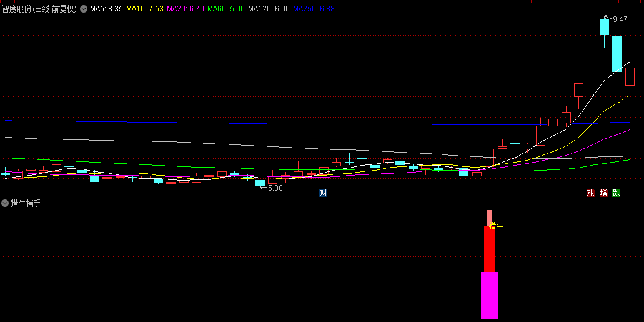
Task: Click the MA250: 6.88 label
Action: (x=314, y=9)
